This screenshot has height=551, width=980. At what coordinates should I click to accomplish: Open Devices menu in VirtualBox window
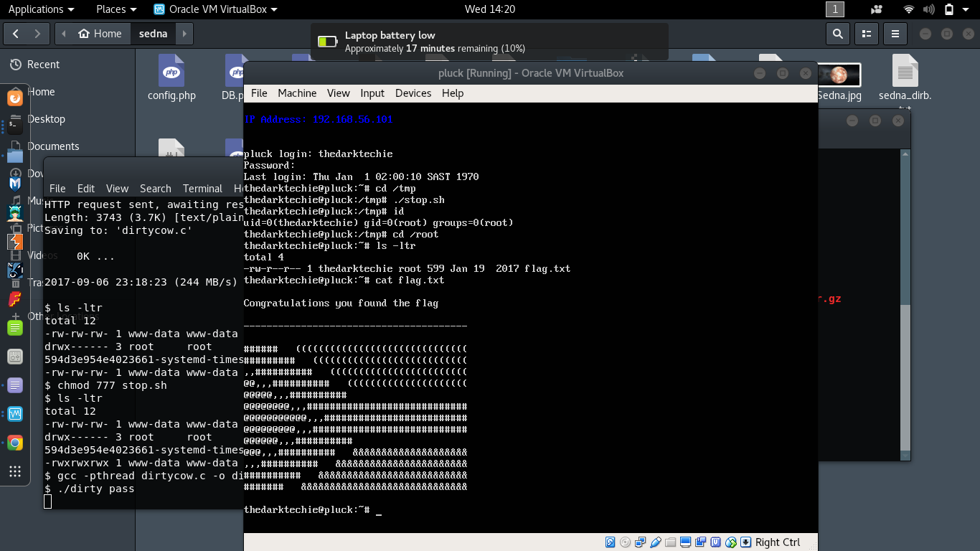(413, 93)
